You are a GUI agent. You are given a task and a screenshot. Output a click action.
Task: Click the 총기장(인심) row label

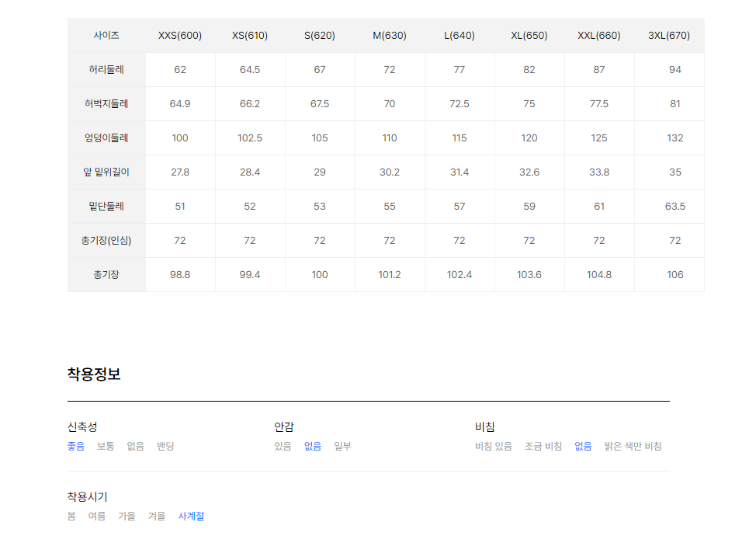[106, 240]
